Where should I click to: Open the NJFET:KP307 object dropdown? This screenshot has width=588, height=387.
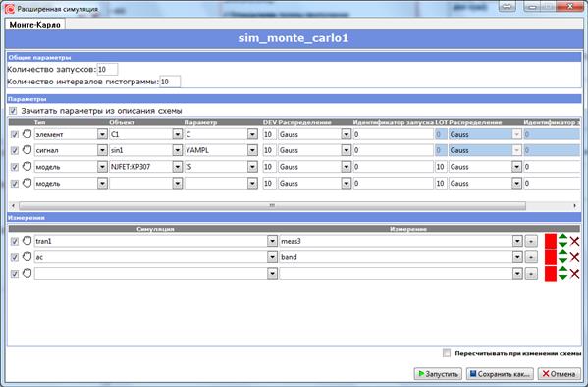[177, 167]
